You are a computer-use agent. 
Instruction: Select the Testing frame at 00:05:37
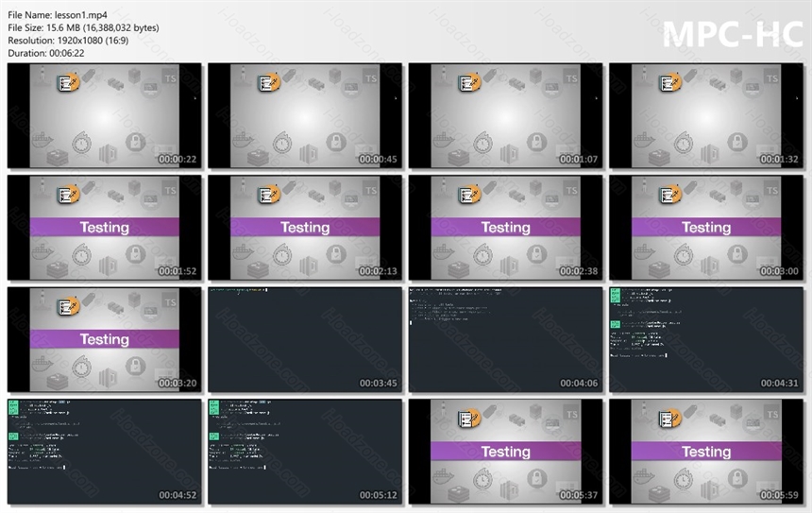coord(505,452)
